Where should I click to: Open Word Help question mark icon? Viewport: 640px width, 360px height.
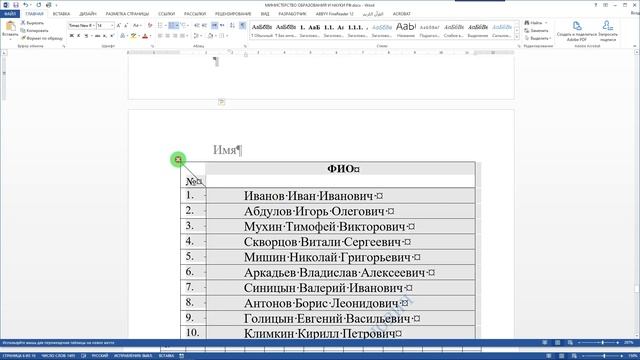point(596,5)
